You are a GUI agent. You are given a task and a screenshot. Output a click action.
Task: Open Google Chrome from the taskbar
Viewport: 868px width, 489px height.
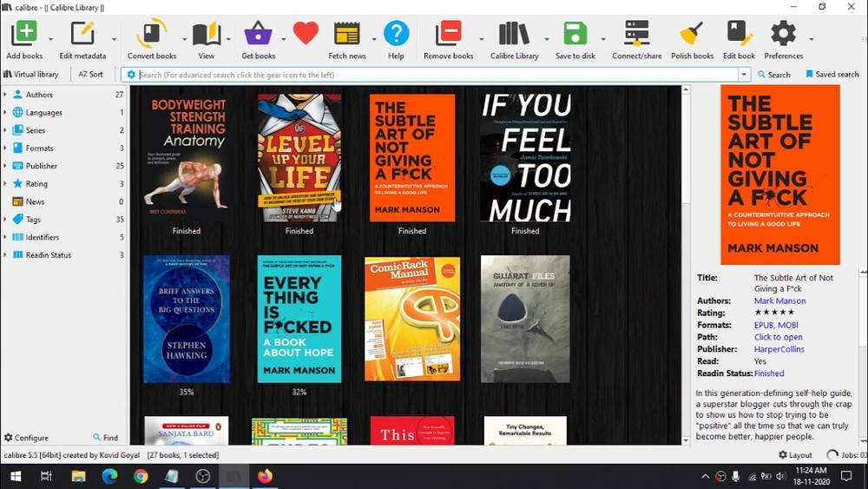click(141, 476)
